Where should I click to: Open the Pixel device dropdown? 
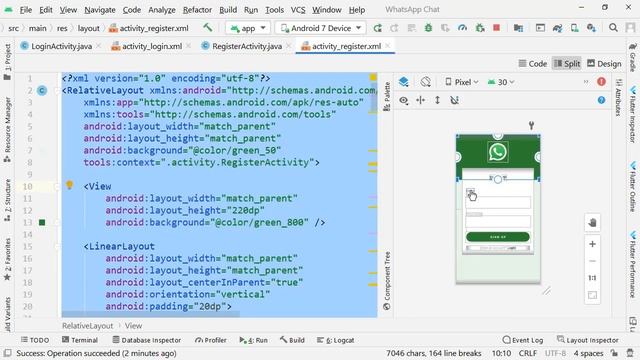462,82
